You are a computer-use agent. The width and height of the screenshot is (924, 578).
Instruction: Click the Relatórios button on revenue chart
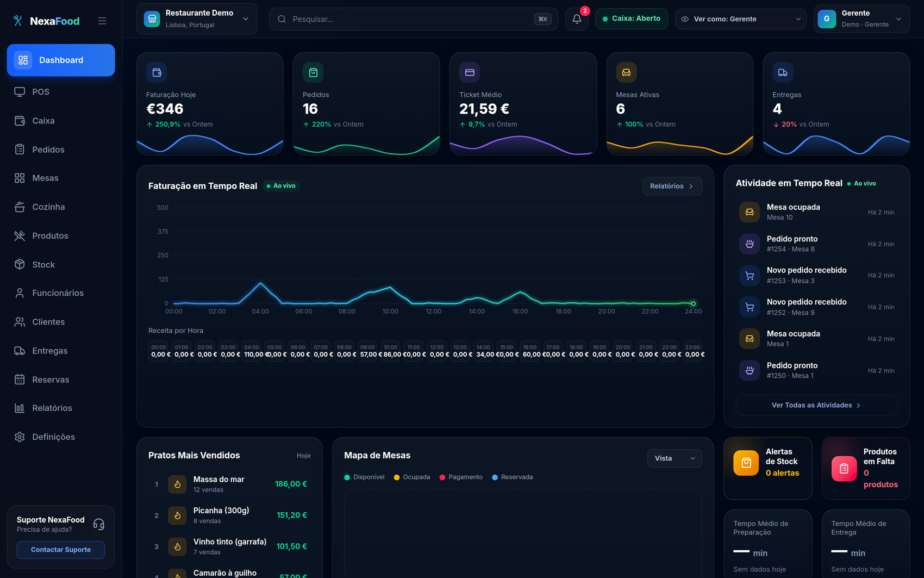click(x=672, y=186)
